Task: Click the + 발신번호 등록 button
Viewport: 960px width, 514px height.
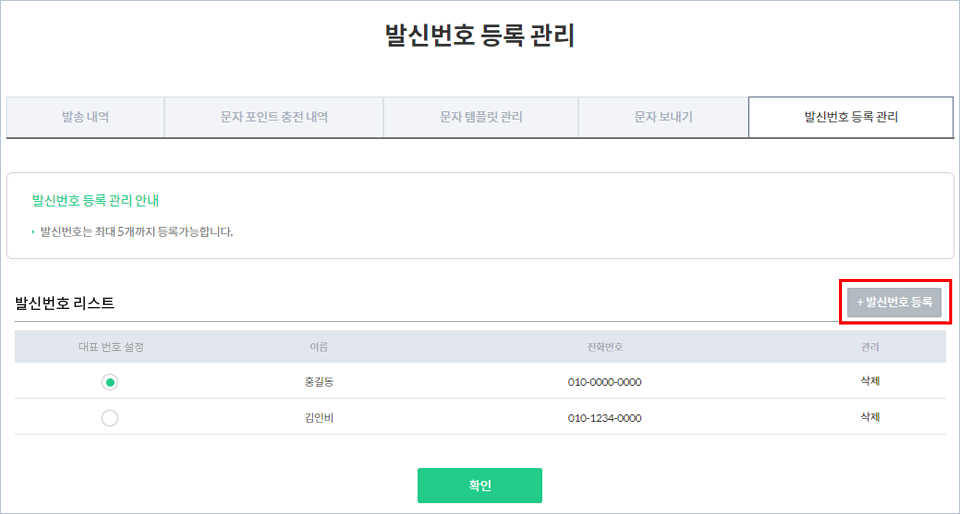Action: [x=894, y=302]
